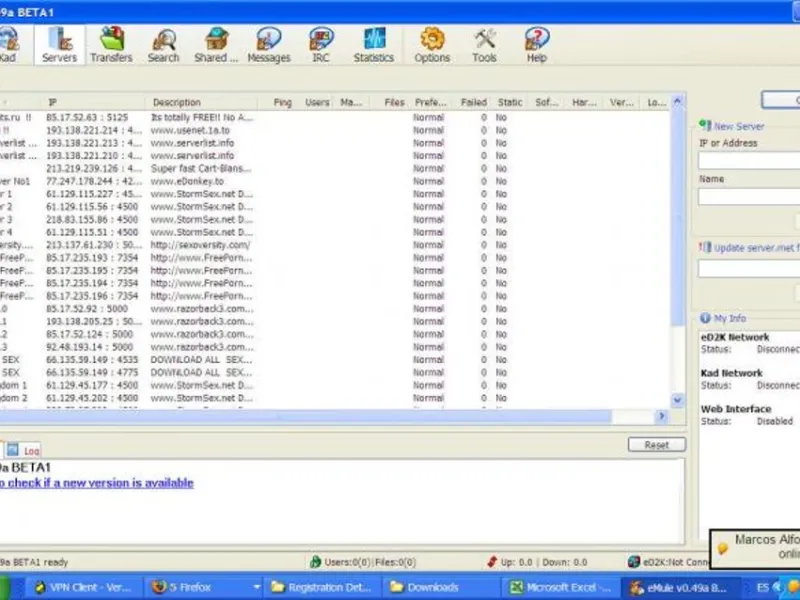Click the My Info panel icon

705,318
